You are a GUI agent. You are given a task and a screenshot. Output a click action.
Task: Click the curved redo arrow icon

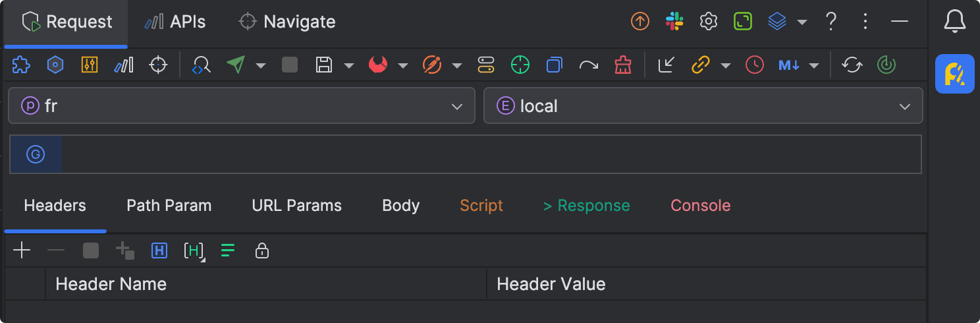[x=589, y=65]
